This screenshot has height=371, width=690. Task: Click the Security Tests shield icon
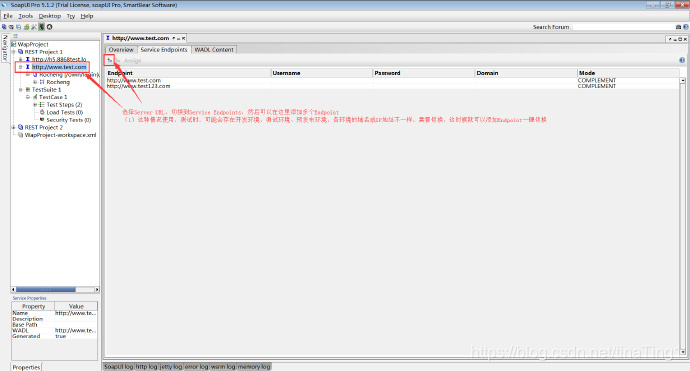pyautogui.click(x=42, y=119)
